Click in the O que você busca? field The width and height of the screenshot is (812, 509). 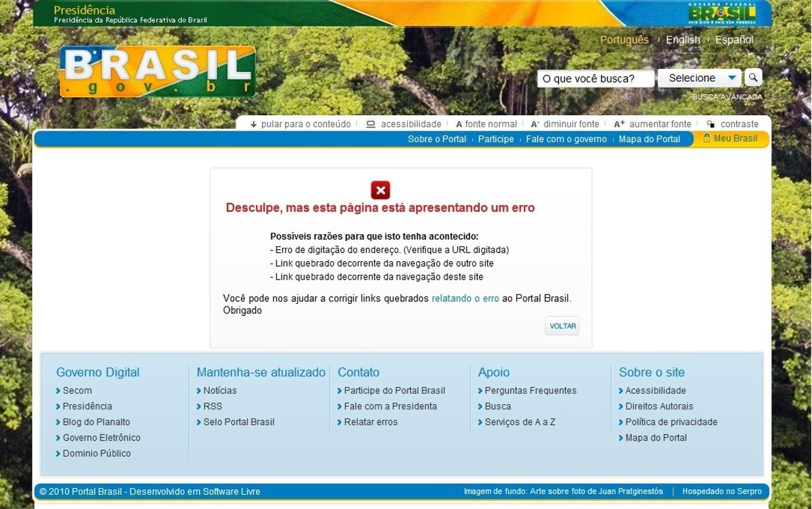coord(595,79)
